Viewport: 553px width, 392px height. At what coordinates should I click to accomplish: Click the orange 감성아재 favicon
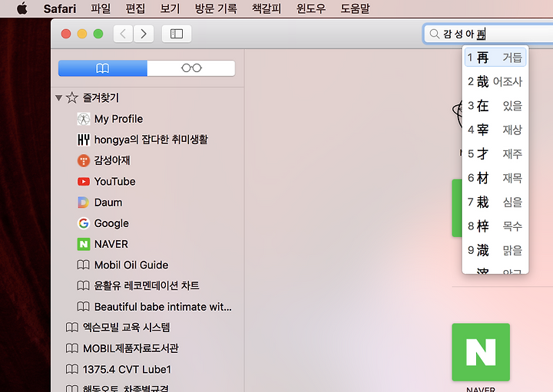(x=84, y=160)
